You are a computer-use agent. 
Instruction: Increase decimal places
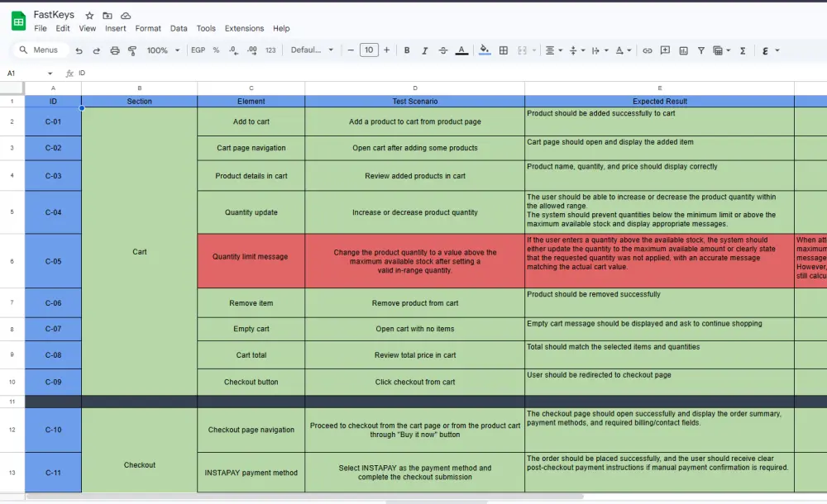[252, 50]
